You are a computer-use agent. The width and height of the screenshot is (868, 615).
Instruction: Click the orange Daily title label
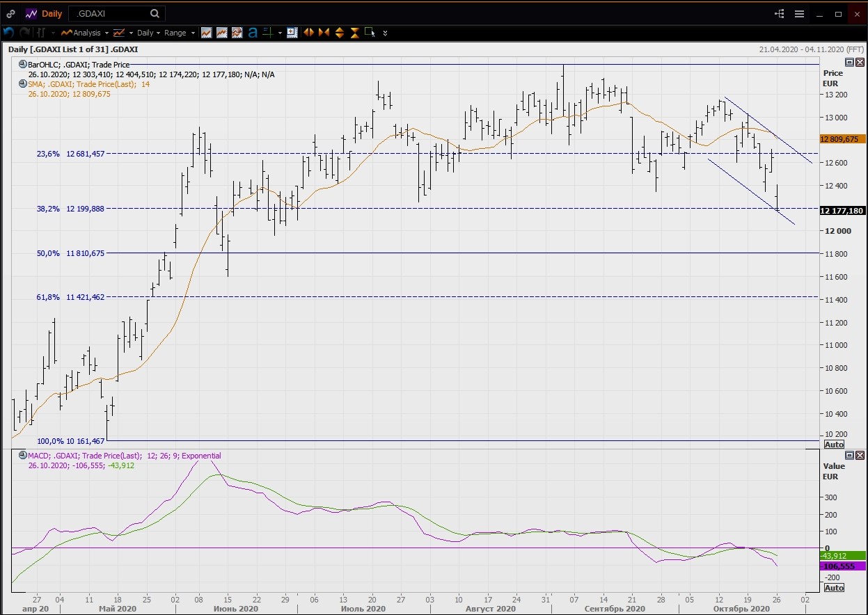click(x=52, y=13)
